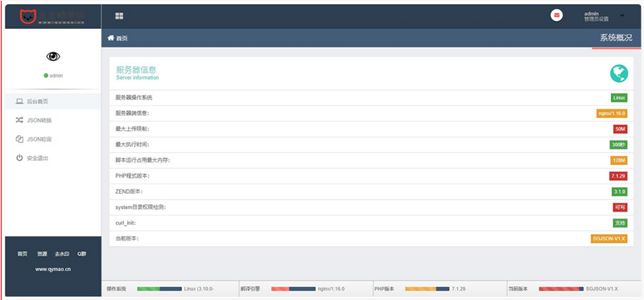
Task: Open JSON轮询 copy icon in sidebar
Action: pyautogui.click(x=19, y=139)
